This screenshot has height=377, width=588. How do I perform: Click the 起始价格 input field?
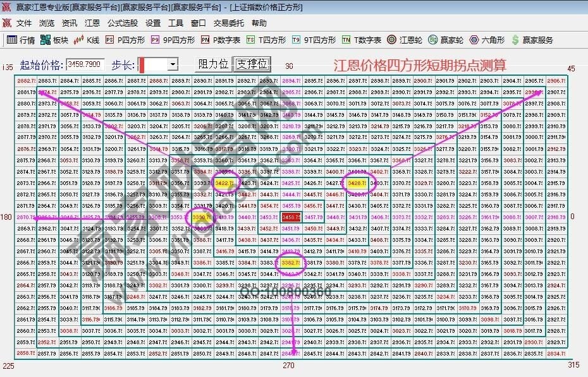tap(85, 64)
